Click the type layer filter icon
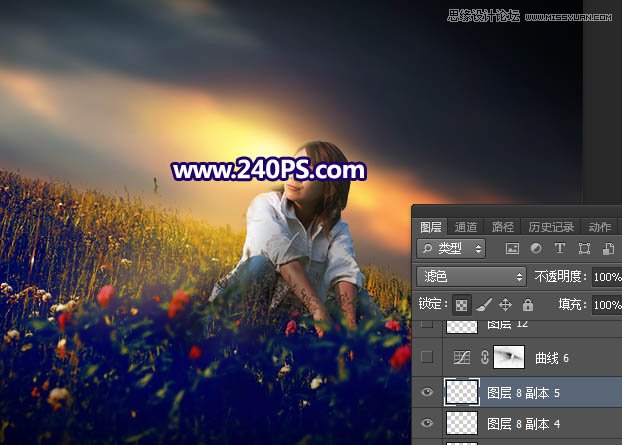The height and width of the screenshot is (445, 622). click(559, 248)
